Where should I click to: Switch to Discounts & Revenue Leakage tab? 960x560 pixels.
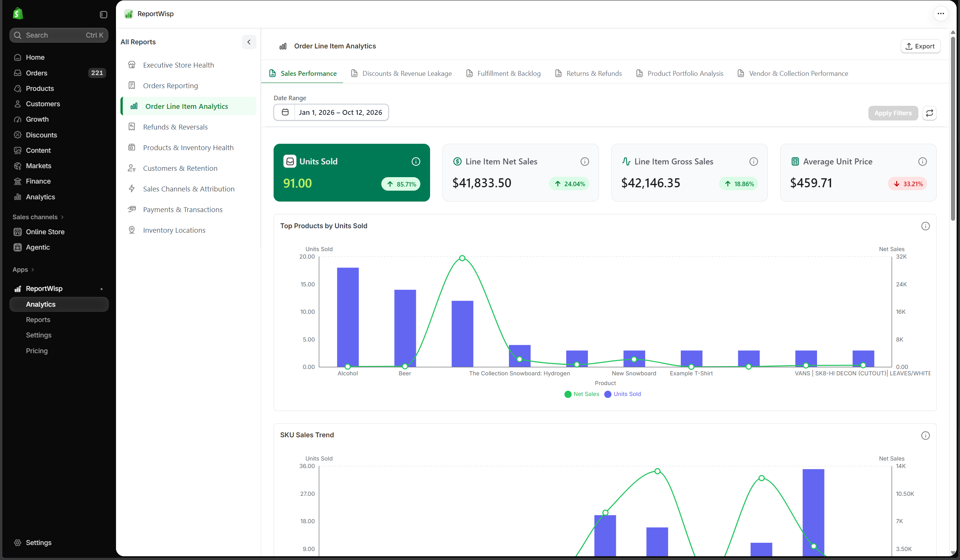click(401, 73)
